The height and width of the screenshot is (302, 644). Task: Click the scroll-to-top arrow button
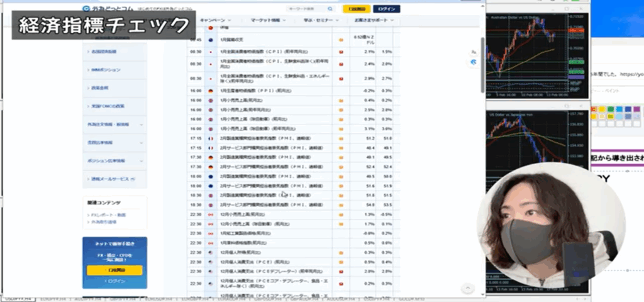point(467,288)
